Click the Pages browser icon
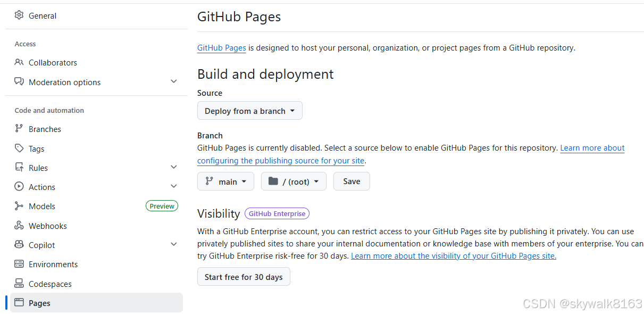This screenshot has height=314, width=644. click(x=19, y=303)
